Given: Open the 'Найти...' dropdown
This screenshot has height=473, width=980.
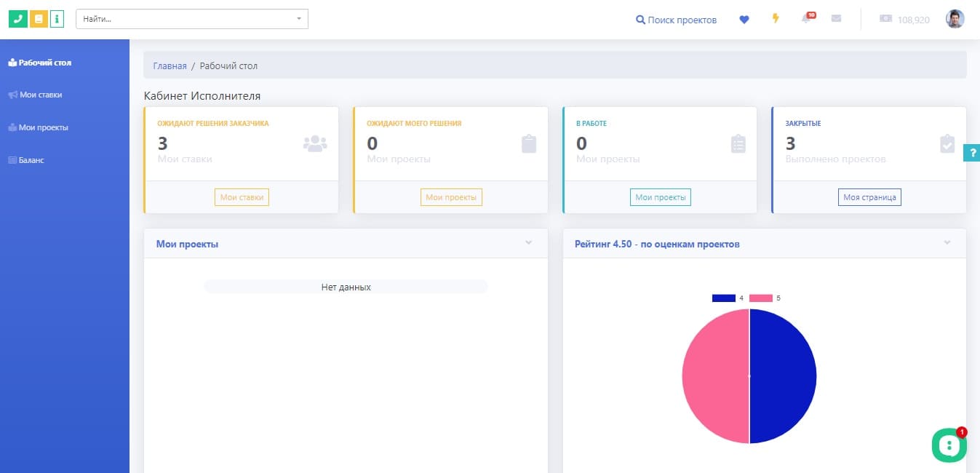Looking at the screenshot, I should point(192,19).
